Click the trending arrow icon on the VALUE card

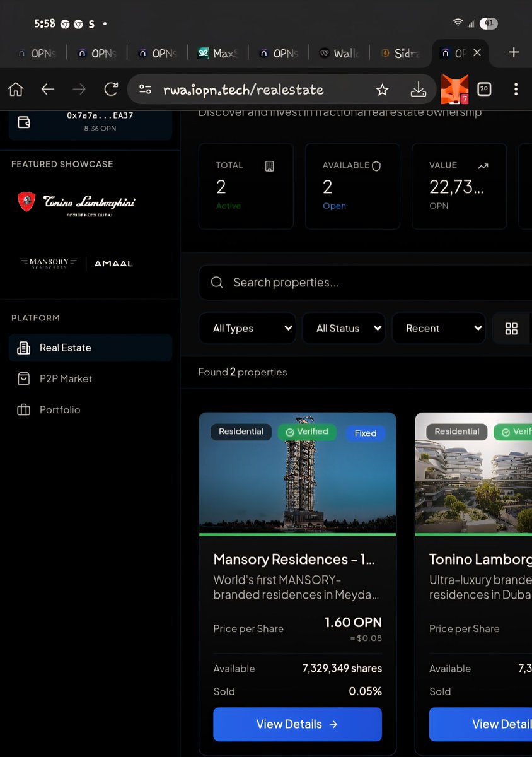click(483, 166)
